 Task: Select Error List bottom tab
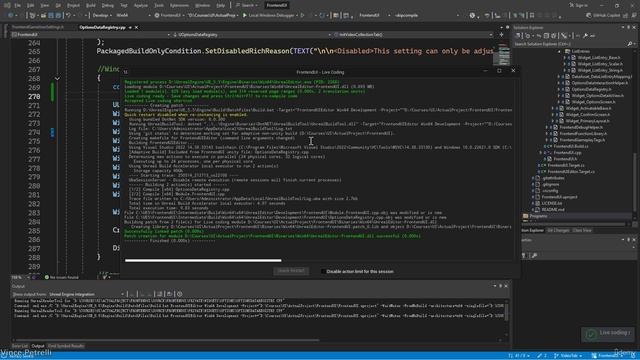pos(20,346)
